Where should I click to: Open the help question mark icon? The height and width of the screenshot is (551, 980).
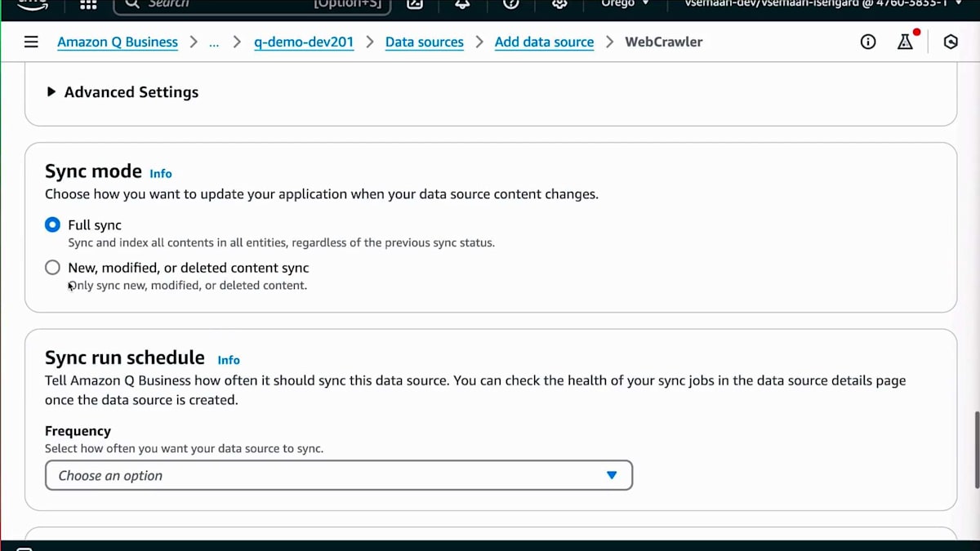tap(511, 4)
